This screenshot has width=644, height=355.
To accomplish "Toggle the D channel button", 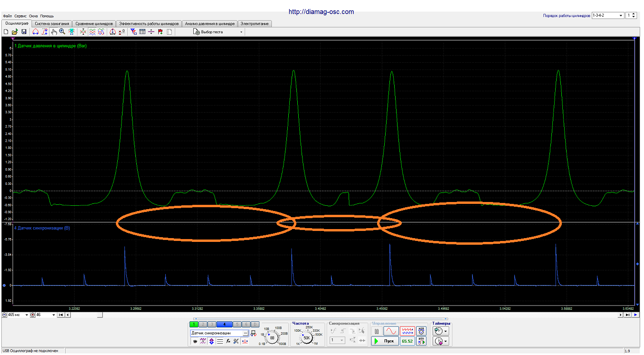I will click(x=255, y=325).
